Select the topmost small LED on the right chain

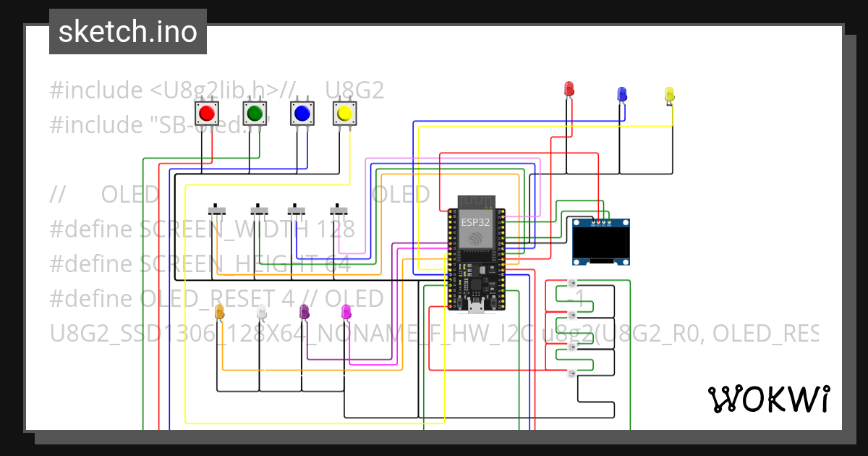click(571, 282)
